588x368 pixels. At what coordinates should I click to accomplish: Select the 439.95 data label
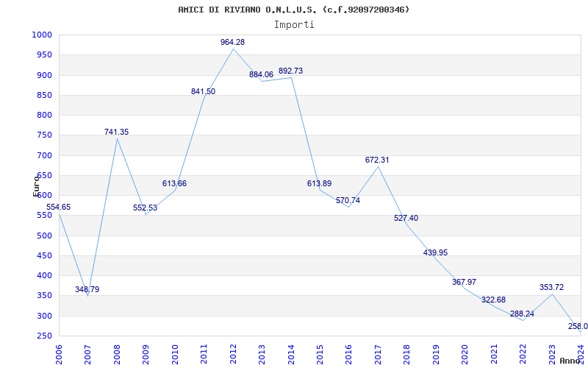[435, 252]
